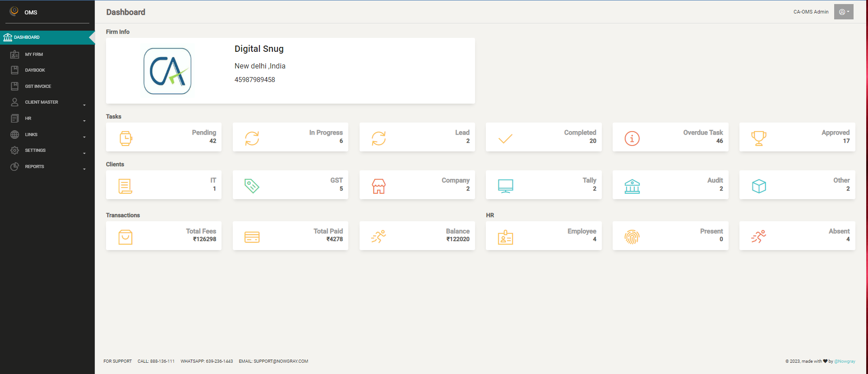
Task: Click the Audit clients label
Action: click(715, 180)
